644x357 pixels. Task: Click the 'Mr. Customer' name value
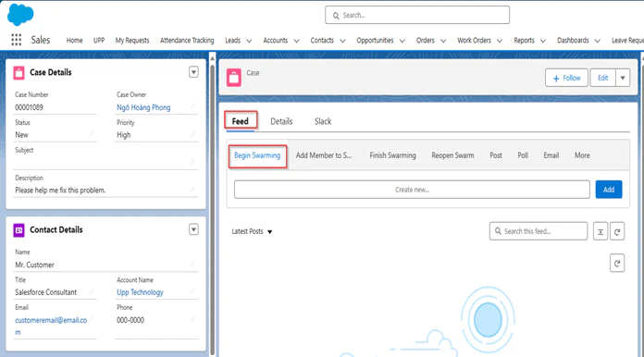point(34,265)
